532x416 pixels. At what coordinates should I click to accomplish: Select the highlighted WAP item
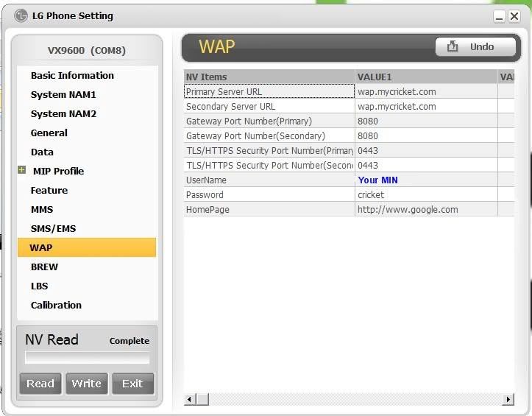pos(87,247)
